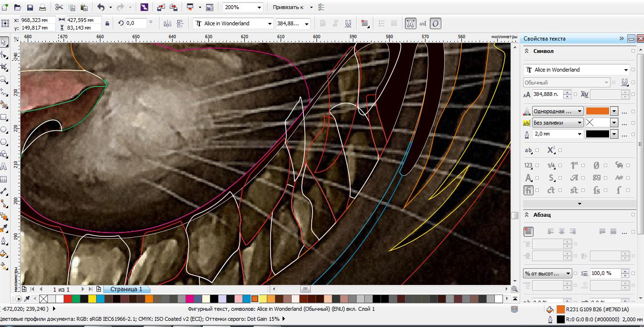Click the Cut scissors icon

click(59, 7)
